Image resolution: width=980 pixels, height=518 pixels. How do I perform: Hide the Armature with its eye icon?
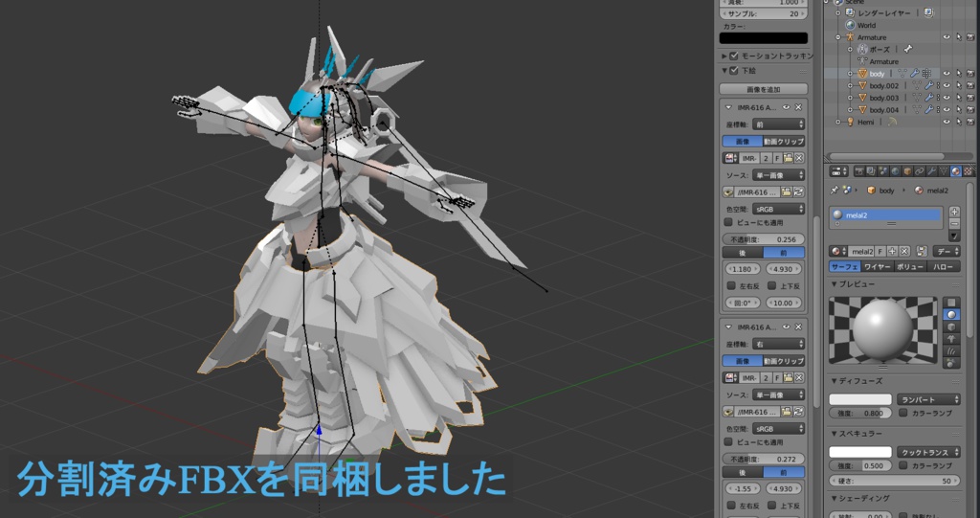947,37
